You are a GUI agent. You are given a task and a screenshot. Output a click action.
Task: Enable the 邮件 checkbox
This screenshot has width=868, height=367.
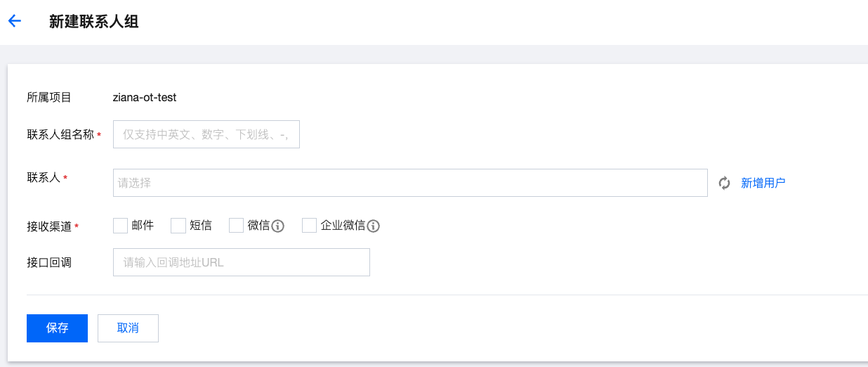point(120,226)
